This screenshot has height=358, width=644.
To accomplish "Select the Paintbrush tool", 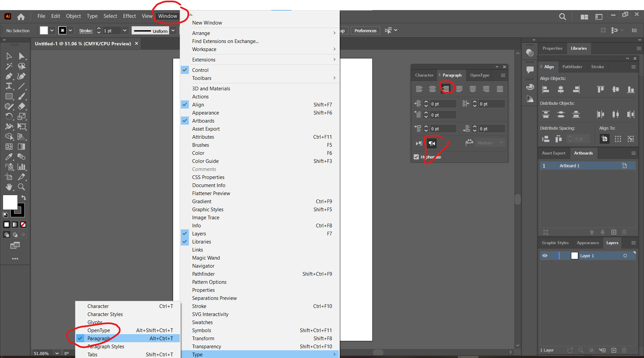I will pyautogui.click(x=22, y=96).
